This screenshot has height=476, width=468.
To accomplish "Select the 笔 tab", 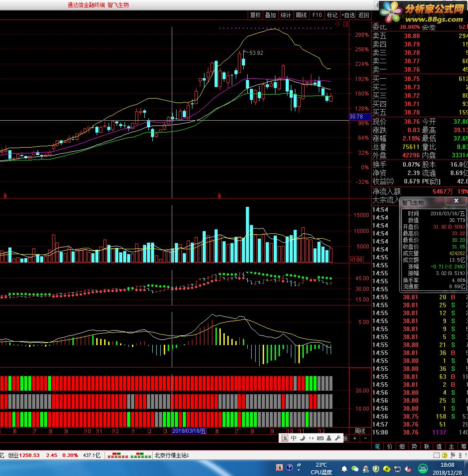I will [x=377, y=446].
